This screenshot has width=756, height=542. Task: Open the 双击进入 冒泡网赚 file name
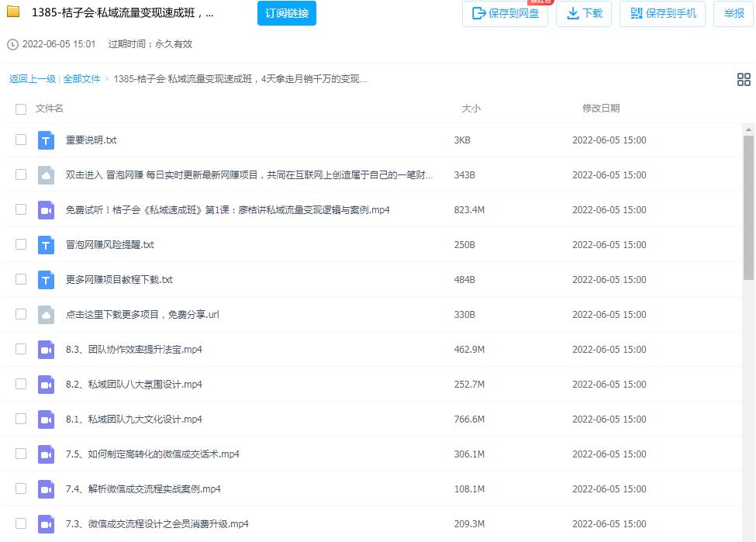pyautogui.click(x=249, y=175)
